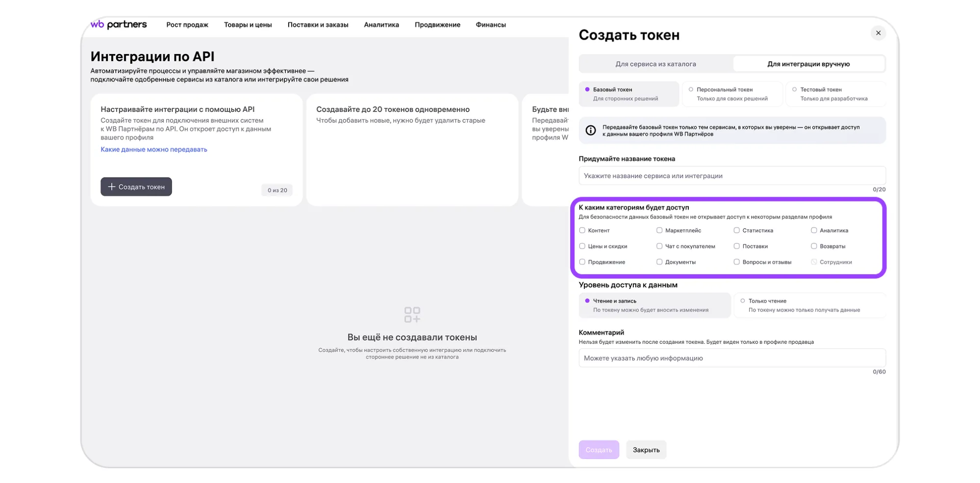This screenshot has height=483, width=980.
Task: Check the Статистика category
Action: 736,230
